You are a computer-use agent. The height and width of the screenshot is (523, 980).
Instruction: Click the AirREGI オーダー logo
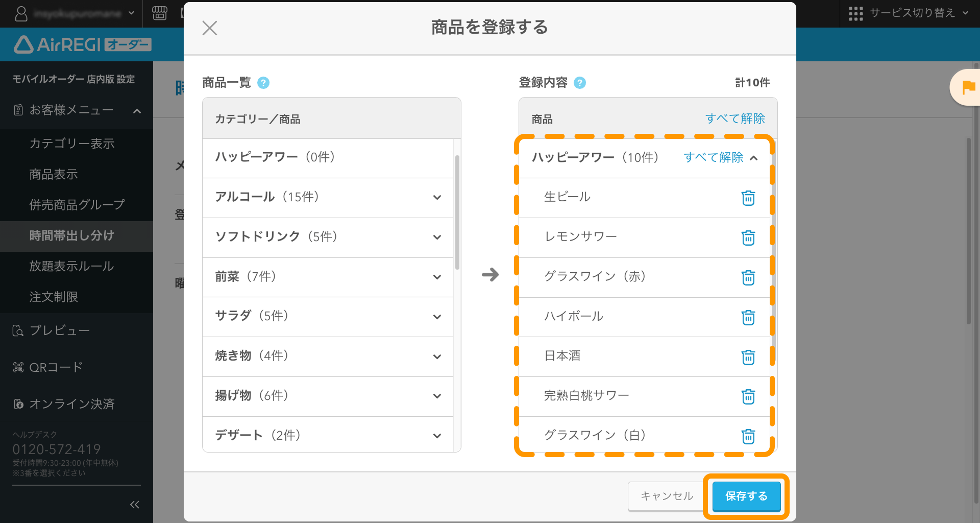pyautogui.click(x=82, y=45)
